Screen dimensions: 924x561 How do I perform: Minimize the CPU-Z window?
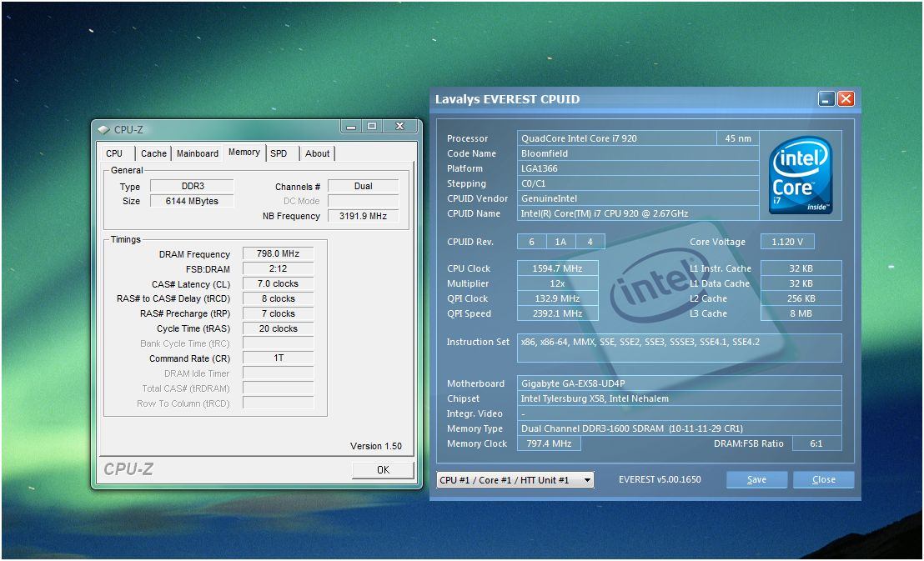click(x=351, y=126)
